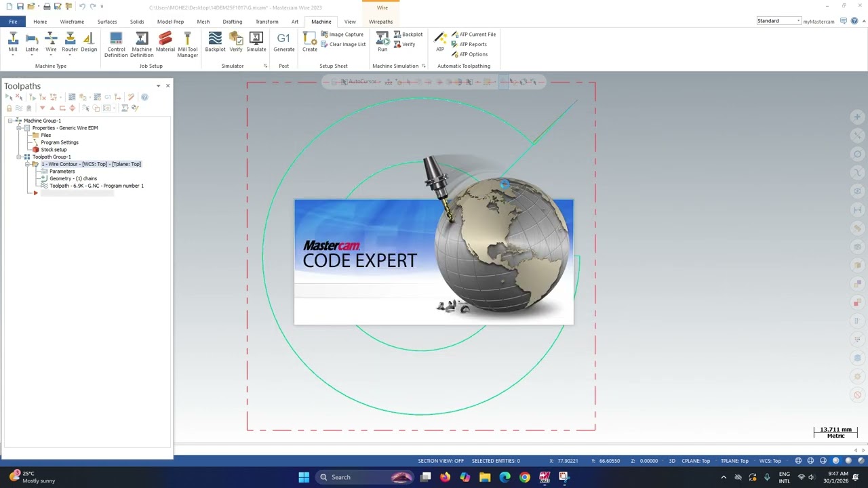Switch to the Wireframe ribbon tab
This screenshot has width=868, height=488.
pos(72,22)
